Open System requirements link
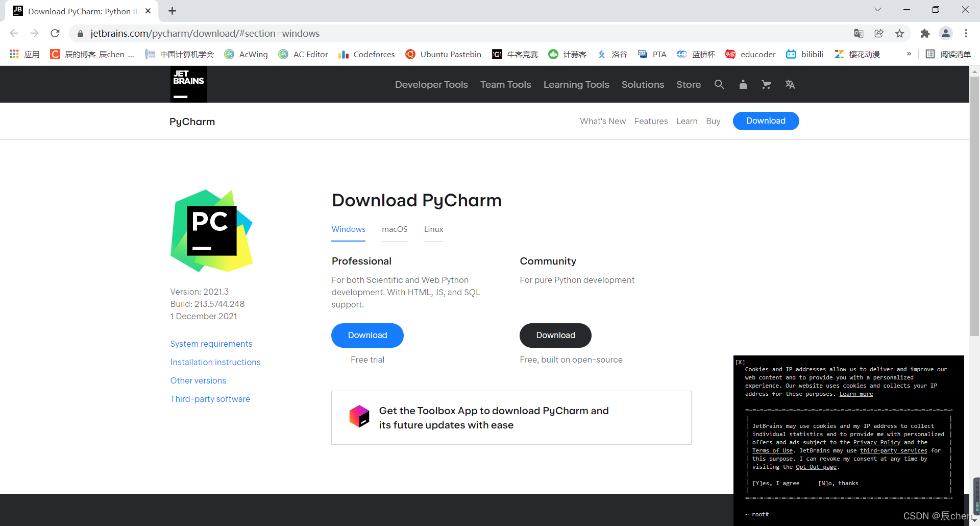This screenshot has height=526, width=980. click(211, 344)
